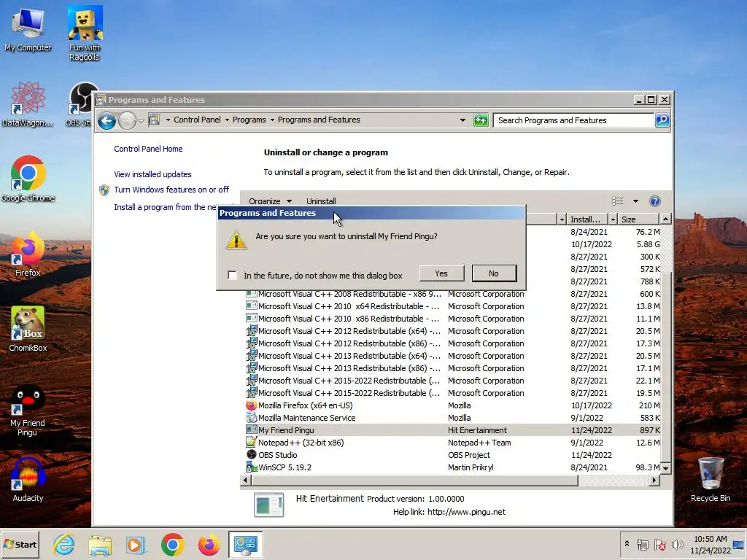747x560 pixels.
Task: Open ChomikBox desktop shortcut
Action: (x=28, y=329)
